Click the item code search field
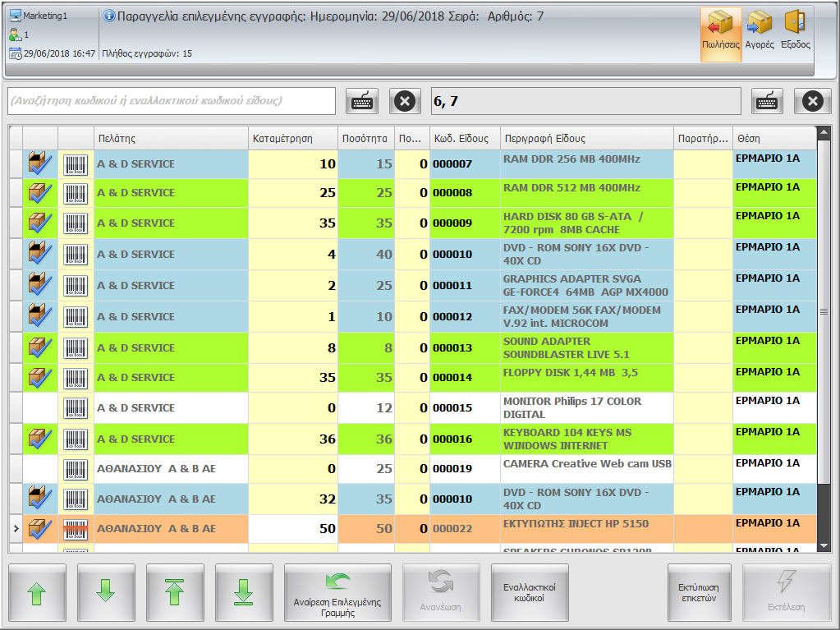 172,101
